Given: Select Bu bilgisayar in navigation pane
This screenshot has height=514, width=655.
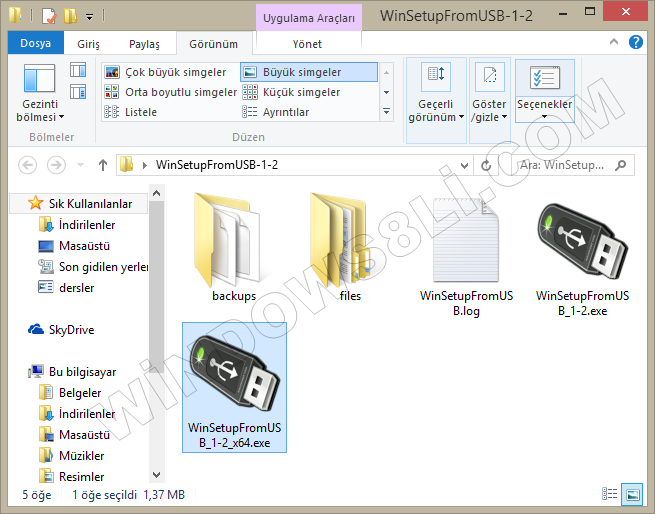Looking at the screenshot, I should pos(82,372).
